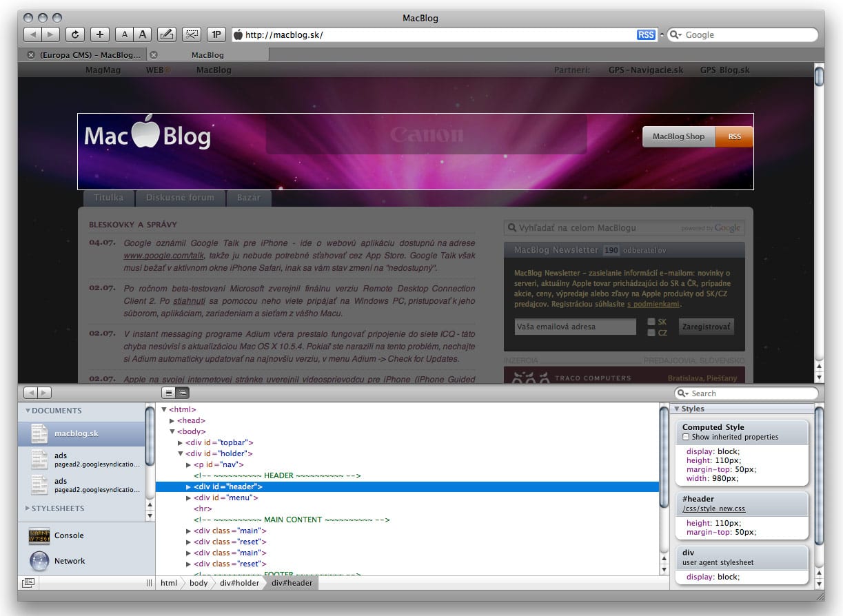Expand the div id="menu" node
The height and width of the screenshot is (616, 843).
(x=189, y=497)
